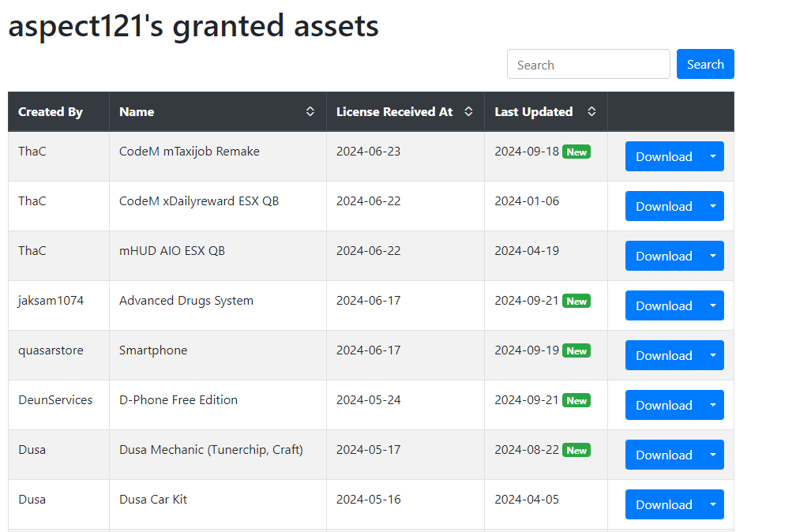Expand download dropdown for D-Phone Free Edition
The width and height of the screenshot is (796, 532).
tap(713, 405)
